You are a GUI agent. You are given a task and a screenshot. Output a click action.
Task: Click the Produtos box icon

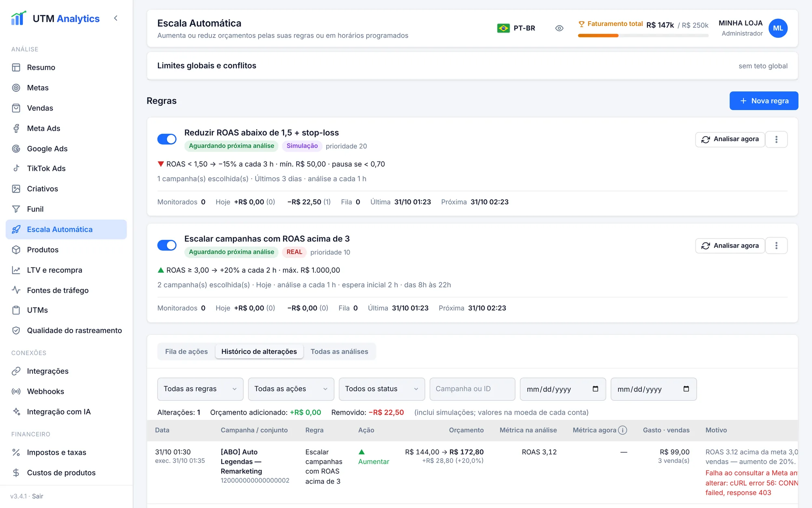click(16, 250)
